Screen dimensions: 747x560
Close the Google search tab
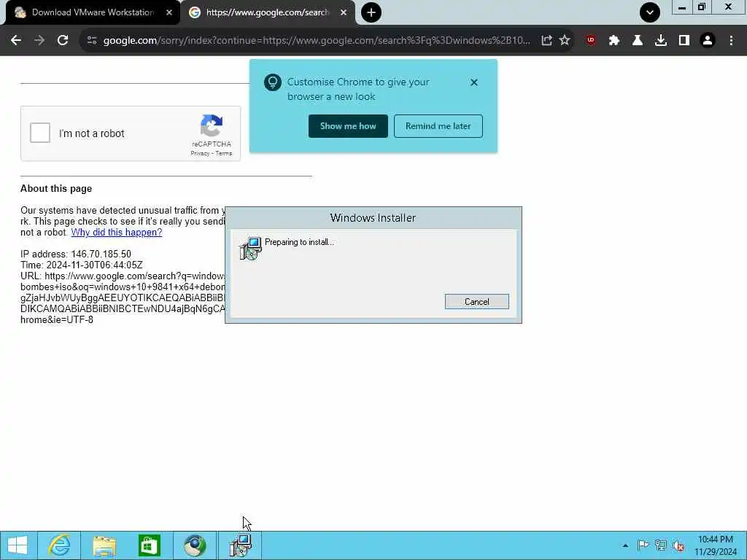click(x=344, y=12)
